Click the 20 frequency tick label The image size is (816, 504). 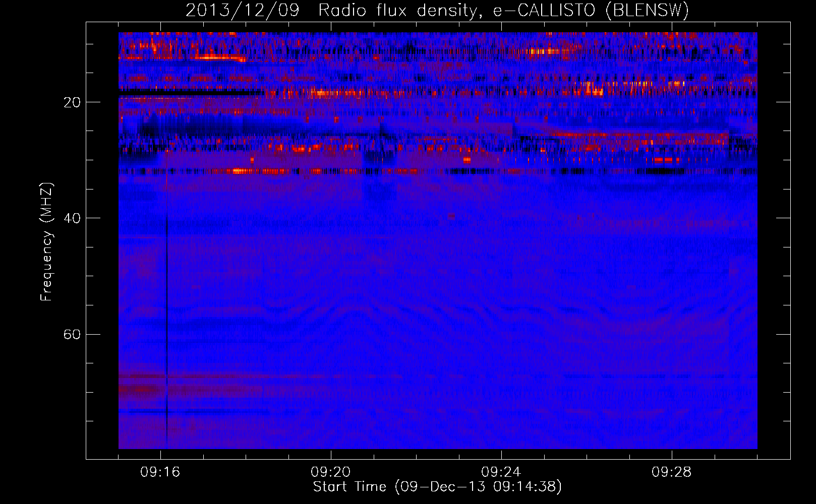pos(72,102)
